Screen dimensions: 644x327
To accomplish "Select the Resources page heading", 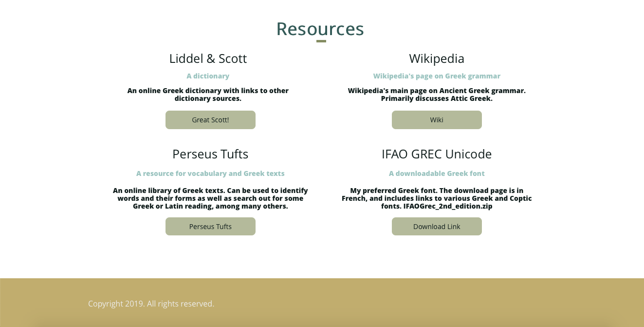I will pyautogui.click(x=320, y=29).
